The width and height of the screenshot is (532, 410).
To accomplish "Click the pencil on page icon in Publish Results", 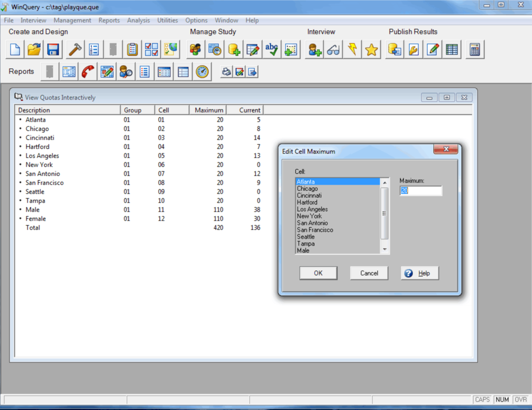I will point(433,50).
